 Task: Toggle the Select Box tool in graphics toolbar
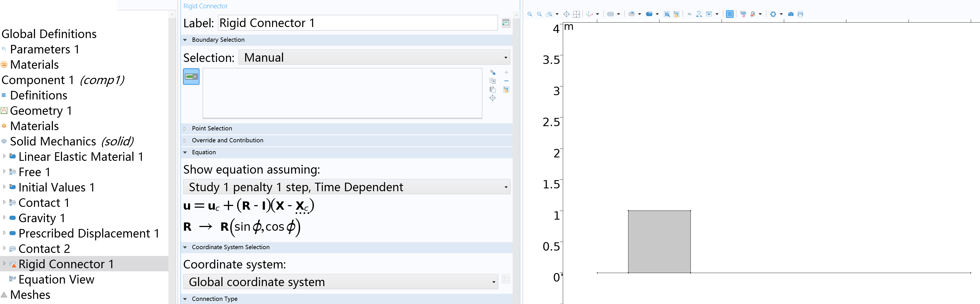667,14
